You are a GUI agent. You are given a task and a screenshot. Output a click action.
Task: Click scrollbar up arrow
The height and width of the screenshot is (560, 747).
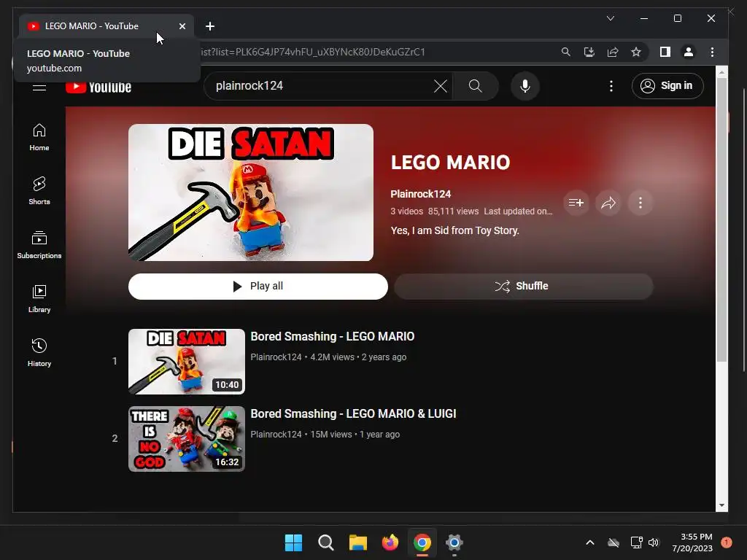pos(721,72)
